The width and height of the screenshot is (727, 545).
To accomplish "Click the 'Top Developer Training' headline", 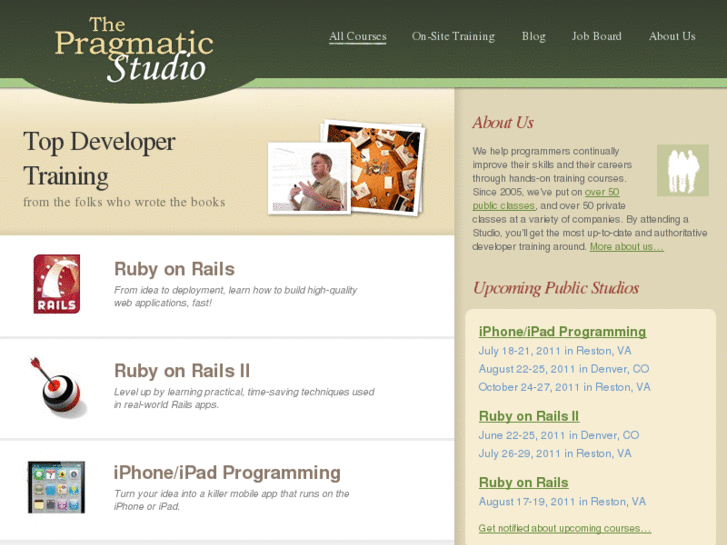I will [99, 159].
